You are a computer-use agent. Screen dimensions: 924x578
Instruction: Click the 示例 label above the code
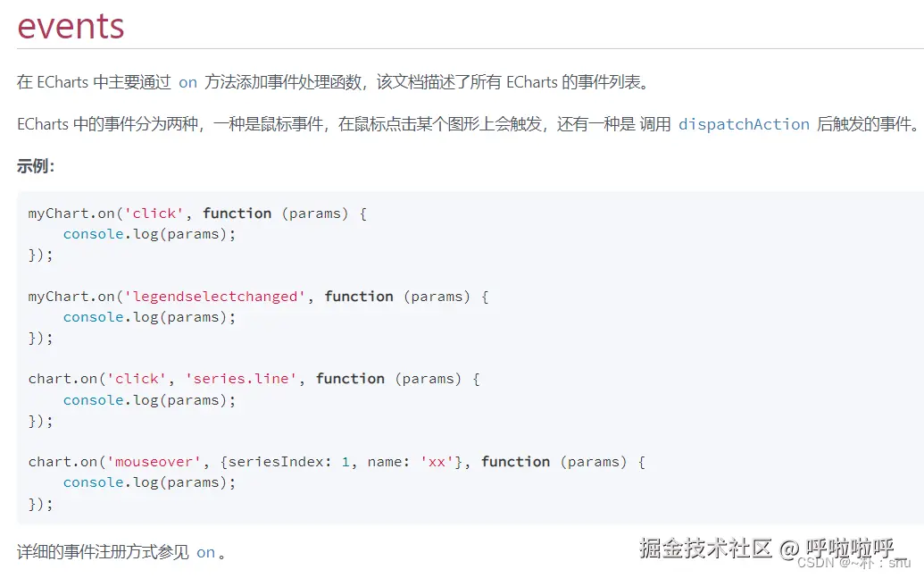coord(36,166)
